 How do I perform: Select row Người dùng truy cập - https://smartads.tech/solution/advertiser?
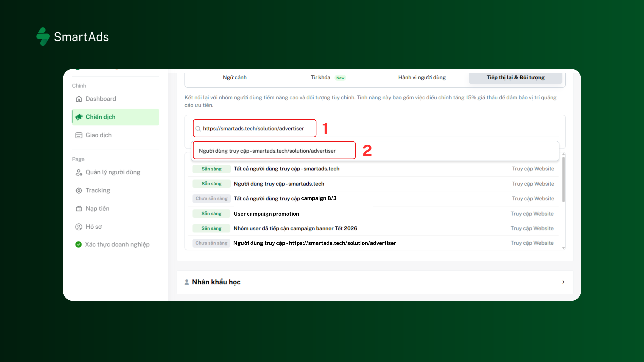coord(374,243)
